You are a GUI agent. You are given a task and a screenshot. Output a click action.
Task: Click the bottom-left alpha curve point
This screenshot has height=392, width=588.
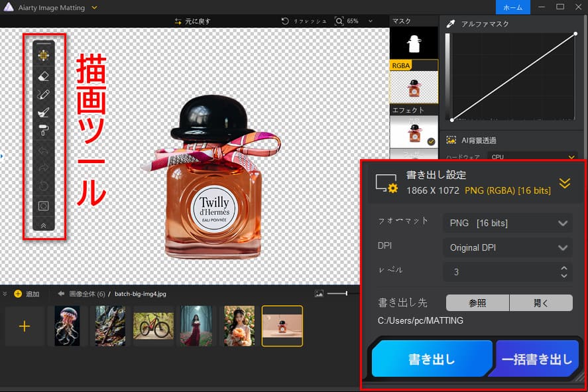tap(452, 120)
